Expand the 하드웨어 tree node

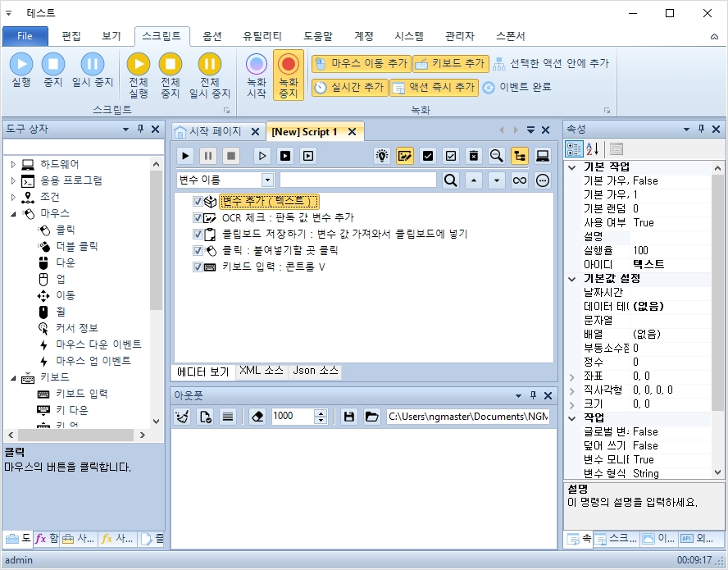click(x=13, y=165)
